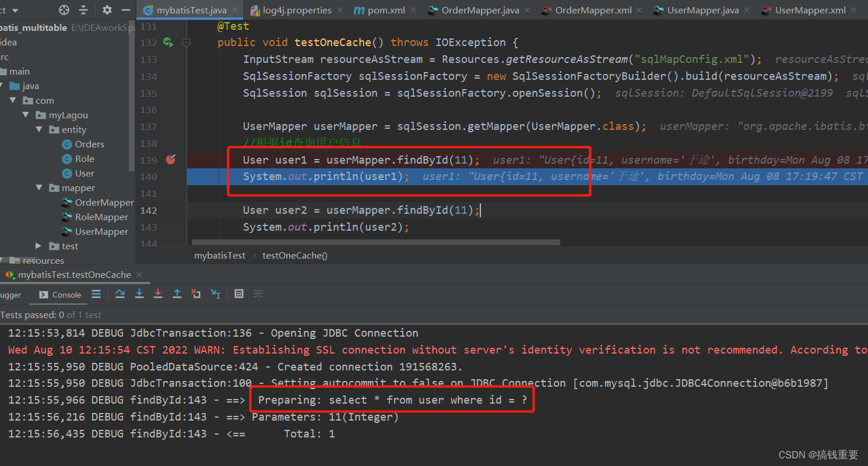Screen dimensions: 868x466
Task: Click the Step Out debug icon
Action: (177, 294)
